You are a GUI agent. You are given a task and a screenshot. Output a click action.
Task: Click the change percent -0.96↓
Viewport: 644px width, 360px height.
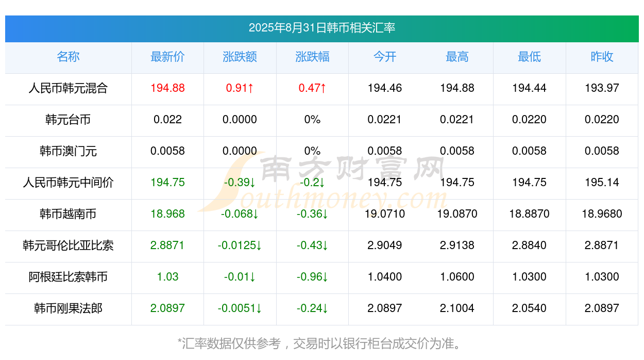(312, 277)
